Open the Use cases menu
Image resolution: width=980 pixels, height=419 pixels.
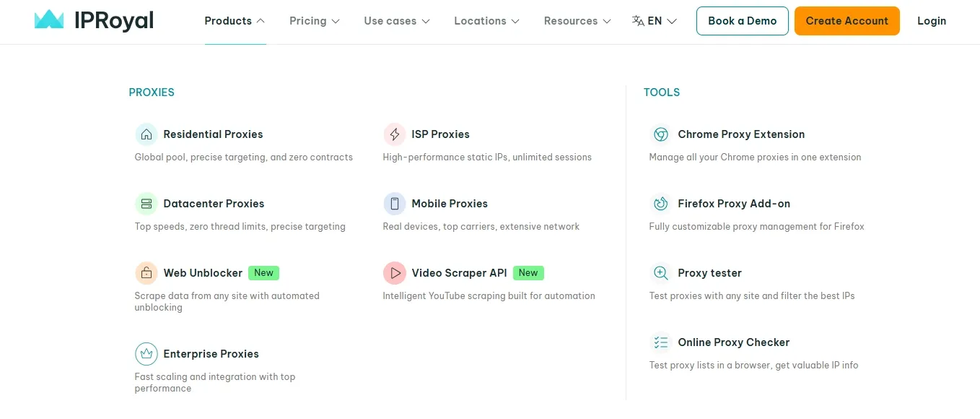(397, 21)
